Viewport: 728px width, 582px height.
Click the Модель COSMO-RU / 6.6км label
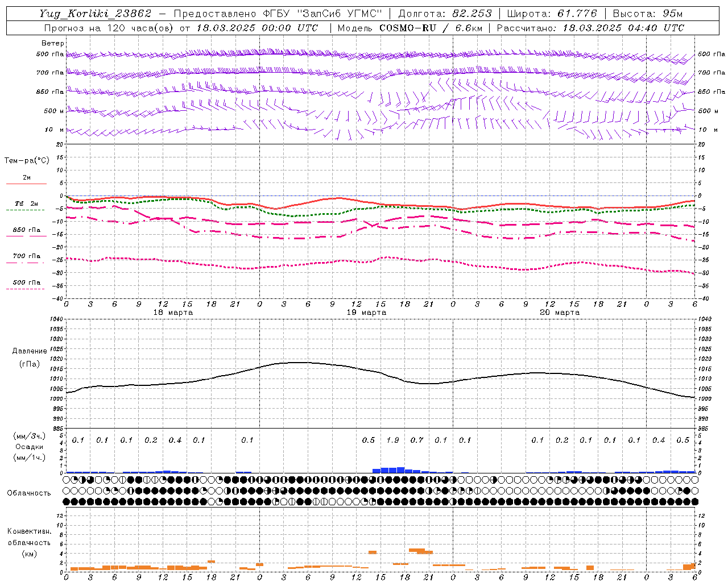tap(410, 28)
